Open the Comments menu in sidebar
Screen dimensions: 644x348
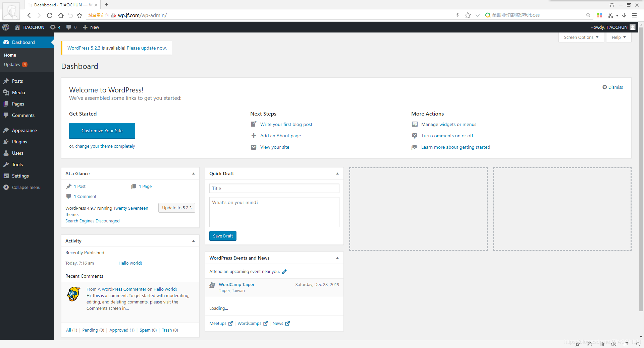[x=27, y=115]
